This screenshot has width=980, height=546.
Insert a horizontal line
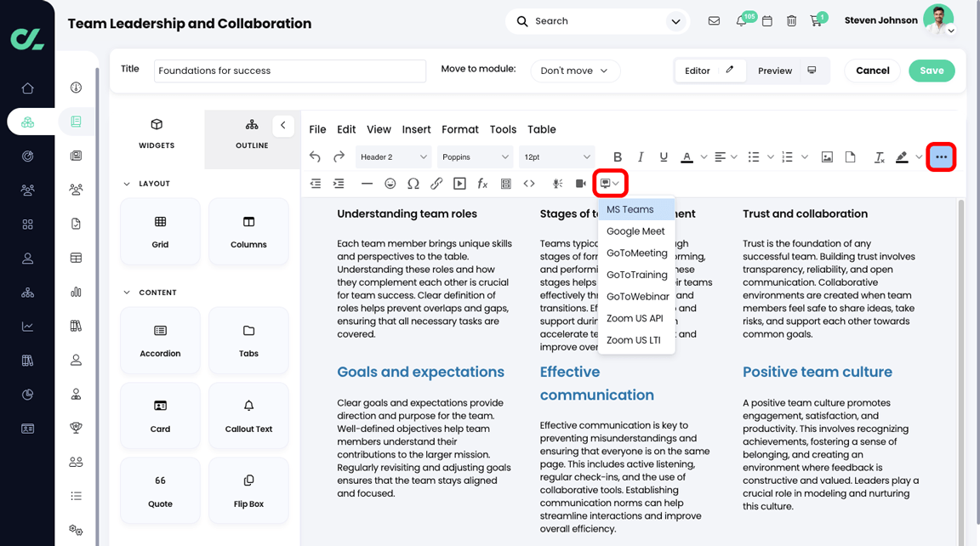(367, 183)
